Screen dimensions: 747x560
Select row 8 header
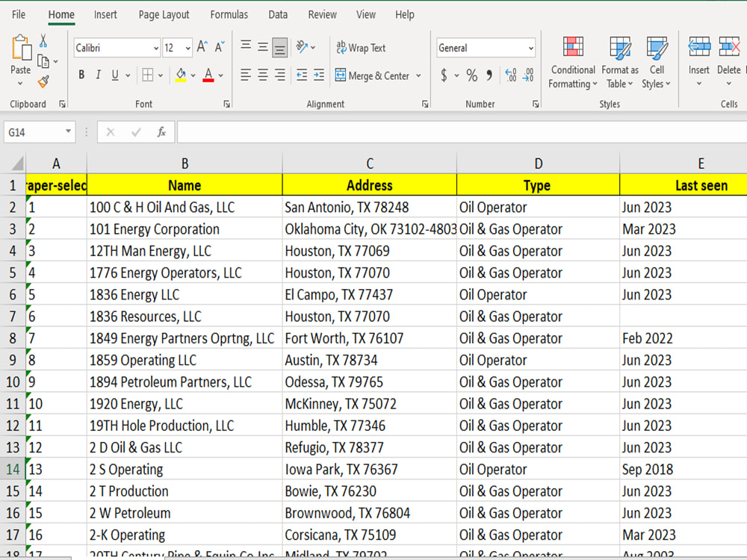13,338
